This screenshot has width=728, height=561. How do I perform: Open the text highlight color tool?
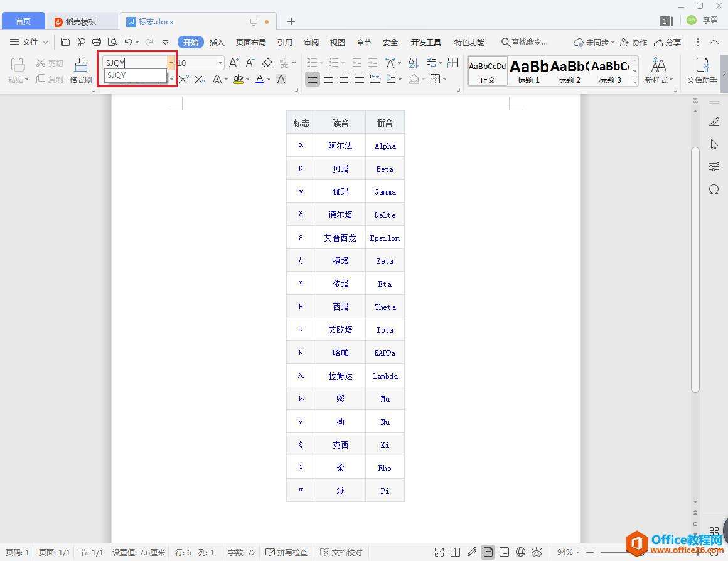click(238, 79)
